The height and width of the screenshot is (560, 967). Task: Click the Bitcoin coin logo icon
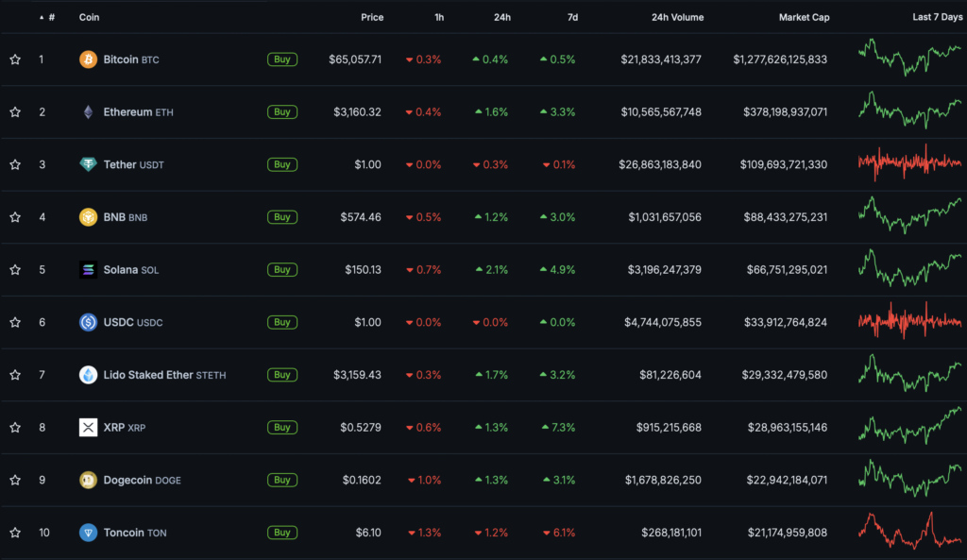click(88, 59)
